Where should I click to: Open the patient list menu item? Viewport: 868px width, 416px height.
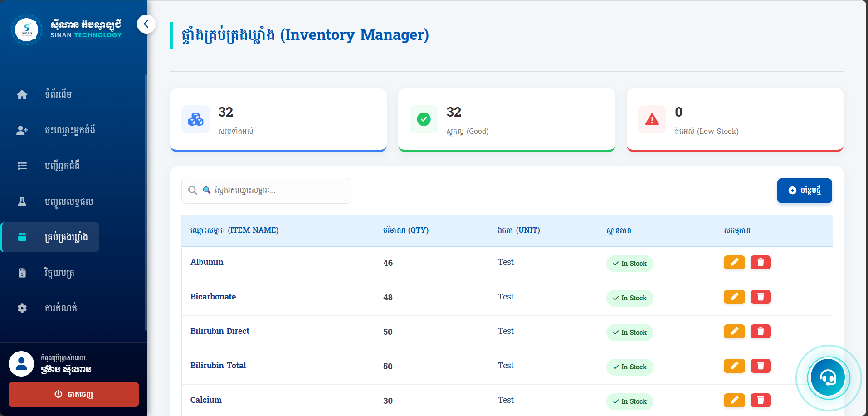[x=62, y=166]
